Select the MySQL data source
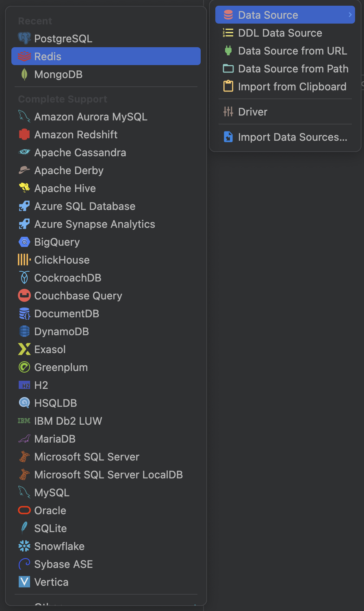This screenshot has height=611, width=364. tap(106, 493)
